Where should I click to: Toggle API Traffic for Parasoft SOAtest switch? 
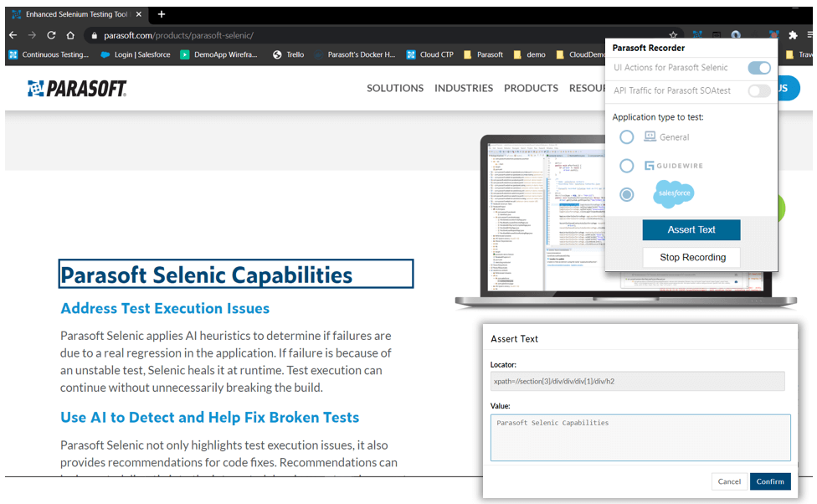click(759, 90)
